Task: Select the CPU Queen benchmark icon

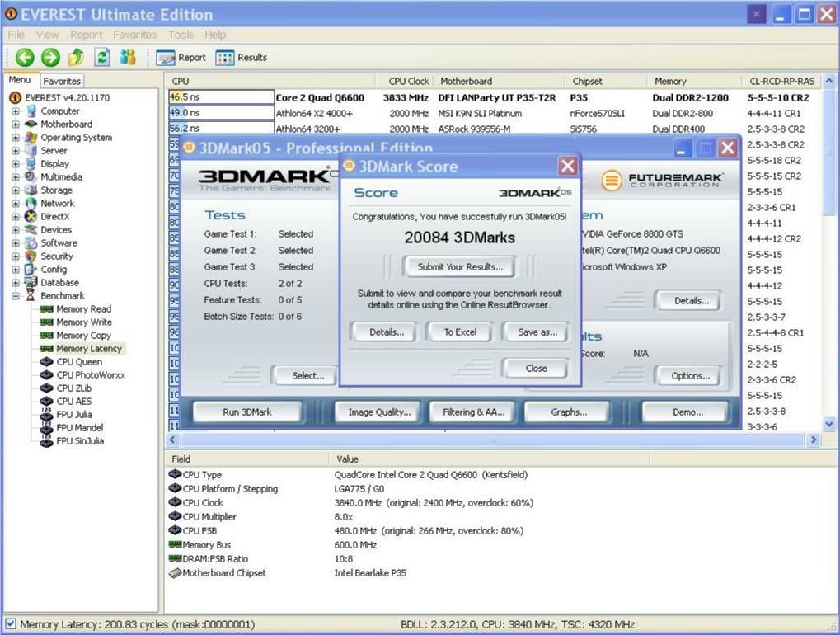Action: pyautogui.click(x=47, y=362)
